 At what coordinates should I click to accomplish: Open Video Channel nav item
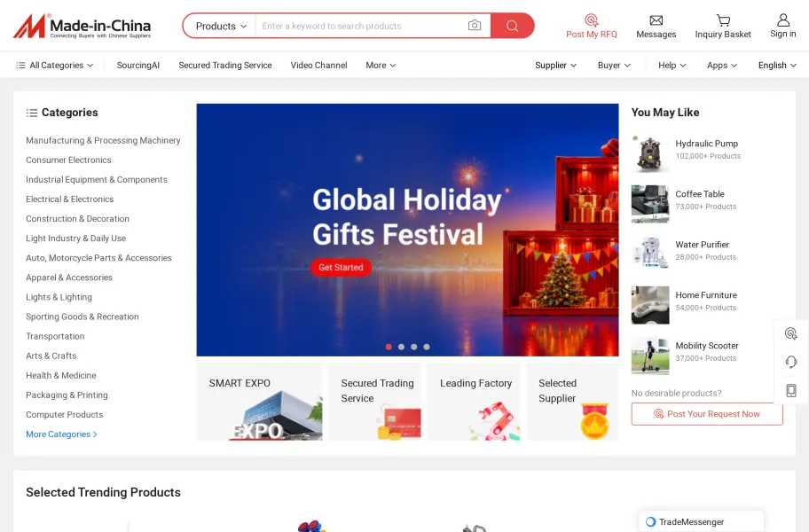pos(318,65)
